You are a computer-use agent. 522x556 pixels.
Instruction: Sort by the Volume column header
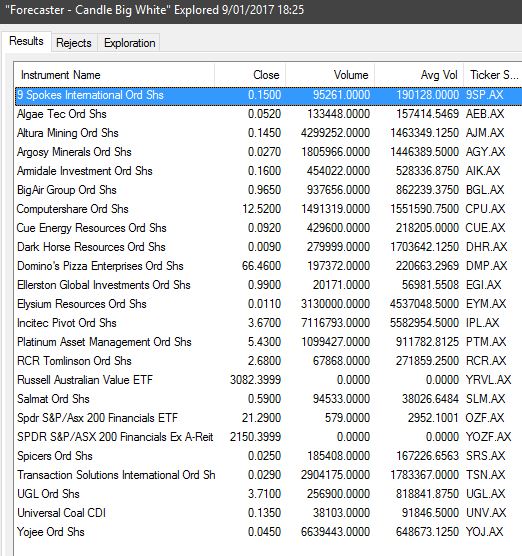click(330, 75)
